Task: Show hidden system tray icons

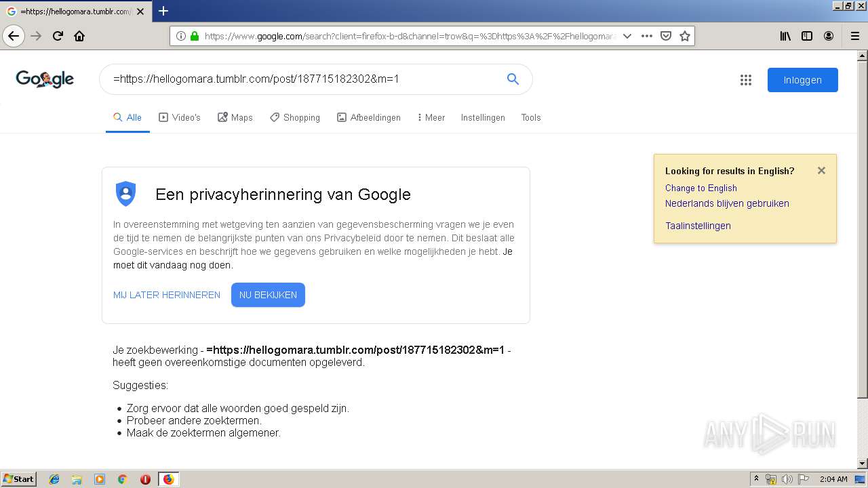Action: (756, 479)
